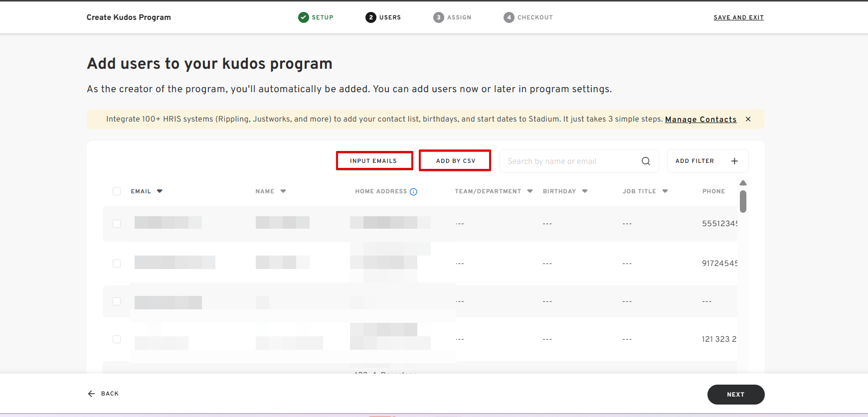
Task: Toggle the select-all checkbox in header
Action: tap(117, 191)
